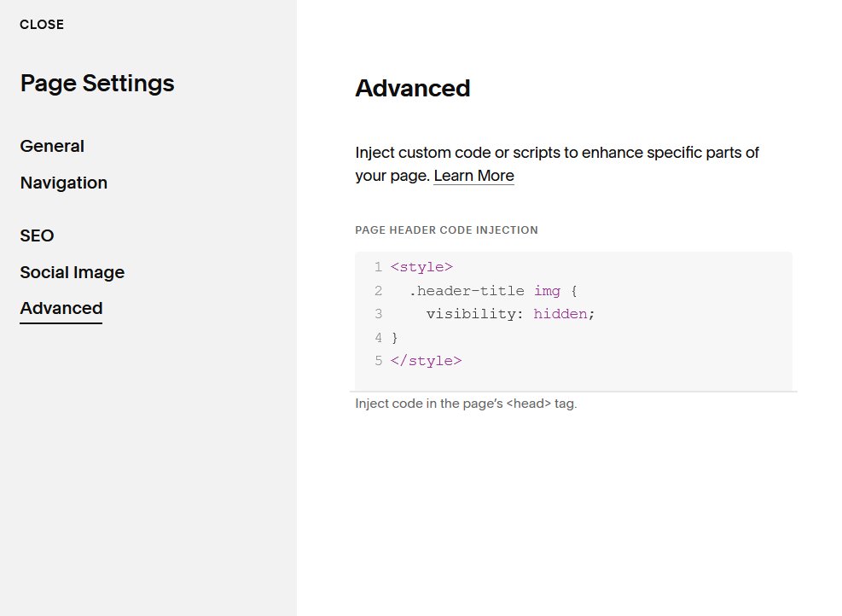Click line number 1 in the gutter
Image resolution: width=842 pixels, height=616 pixels.
pyautogui.click(x=378, y=267)
